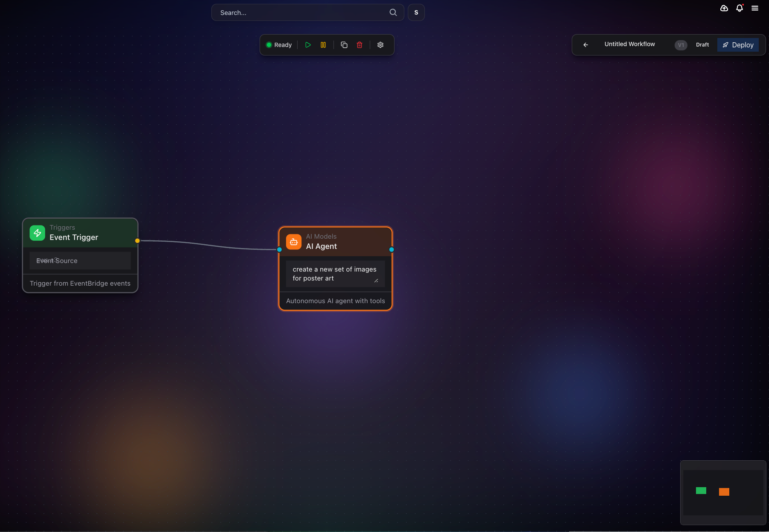Open the hamburger menu

pos(755,8)
